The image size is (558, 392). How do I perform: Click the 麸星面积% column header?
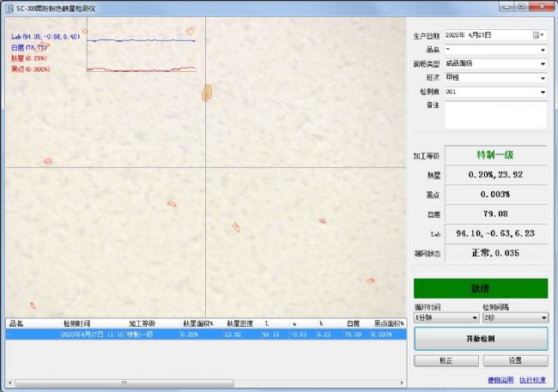[197, 323]
